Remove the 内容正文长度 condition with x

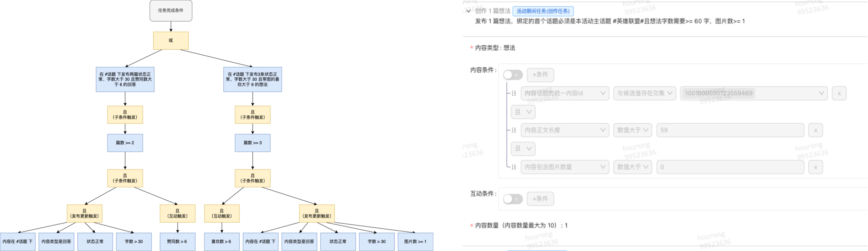(x=815, y=130)
